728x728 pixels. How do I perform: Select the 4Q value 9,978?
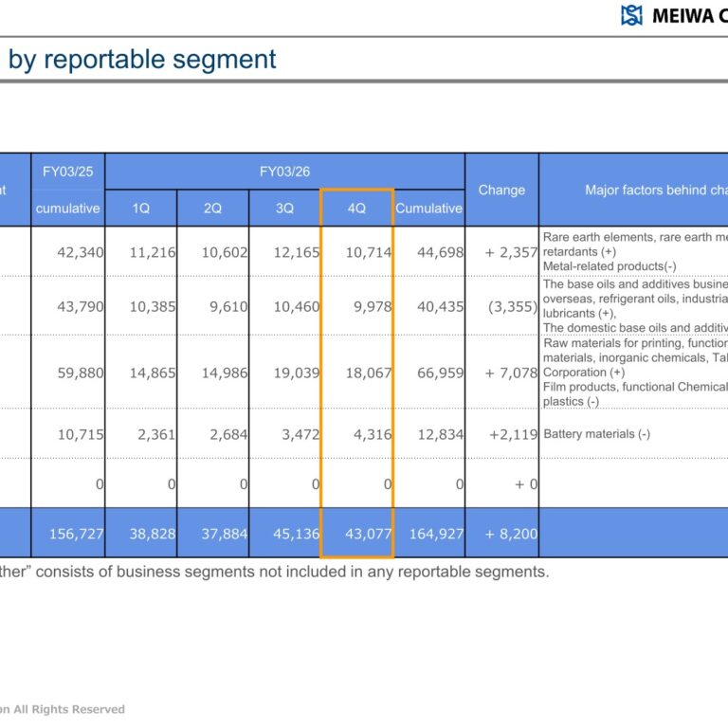point(373,307)
